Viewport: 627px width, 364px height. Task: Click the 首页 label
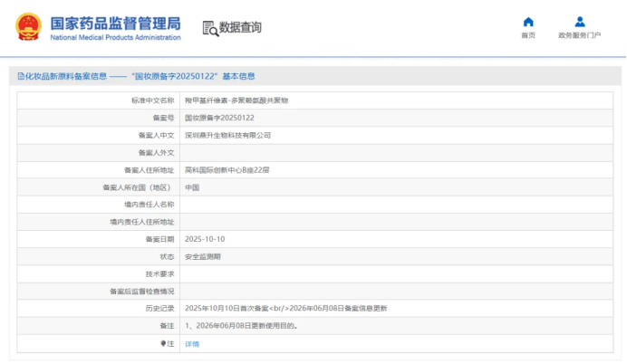(x=528, y=35)
